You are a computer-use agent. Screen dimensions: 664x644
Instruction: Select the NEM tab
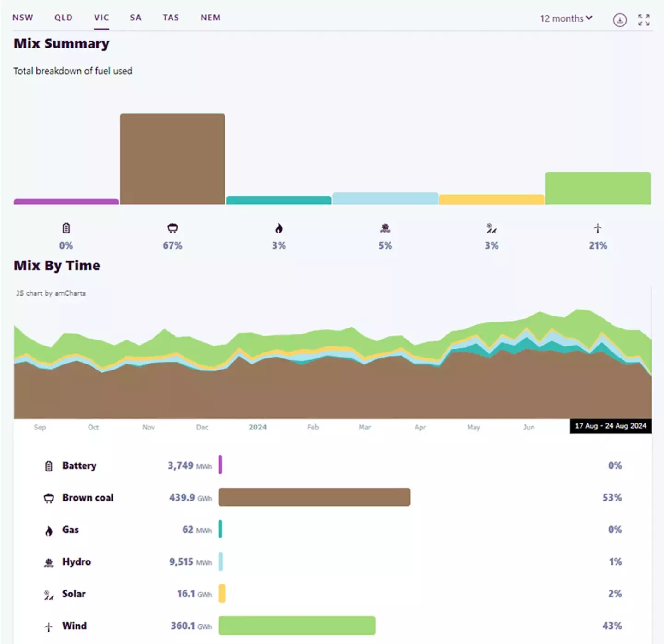point(210,18)
